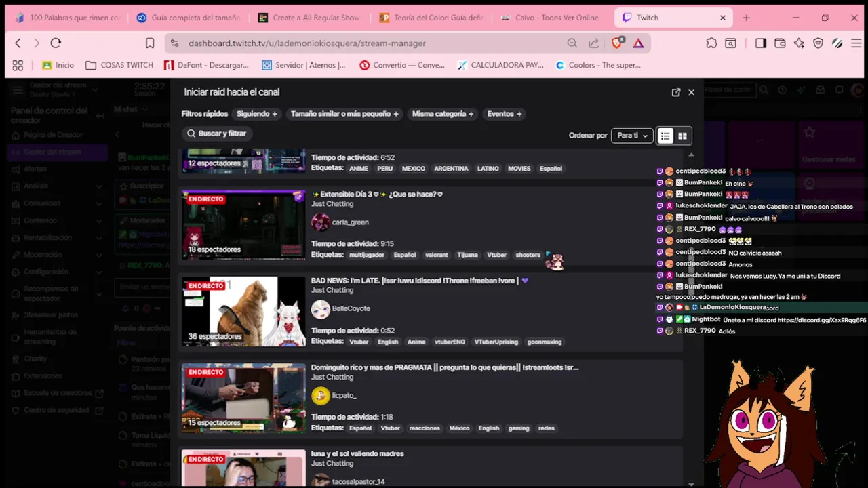Screen dimensions: 868x488
Task: Click the reacciones tag
Action: pos(425,428)
